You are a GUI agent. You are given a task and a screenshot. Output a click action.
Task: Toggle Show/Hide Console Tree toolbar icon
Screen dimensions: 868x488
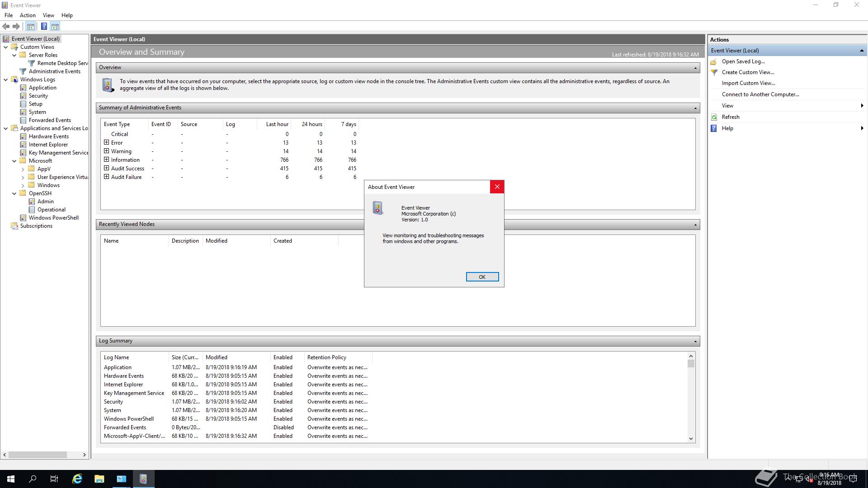click(30, 26)
